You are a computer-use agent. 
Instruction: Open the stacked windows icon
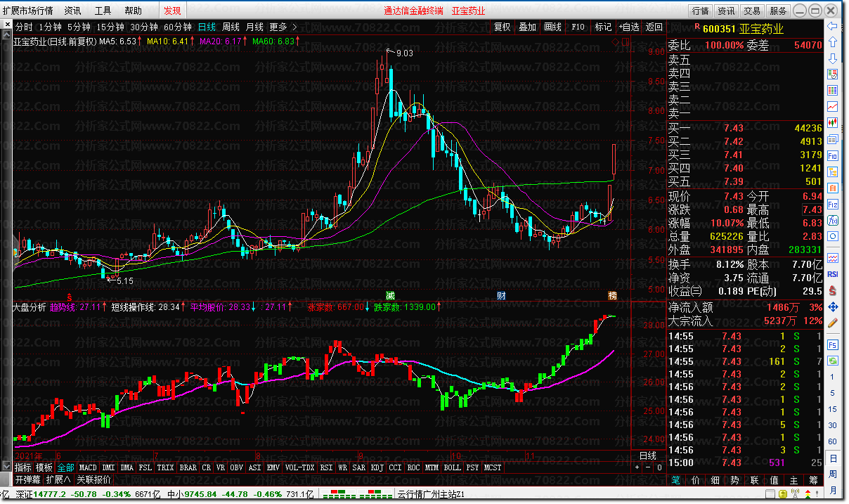click(x=833, y=139)
